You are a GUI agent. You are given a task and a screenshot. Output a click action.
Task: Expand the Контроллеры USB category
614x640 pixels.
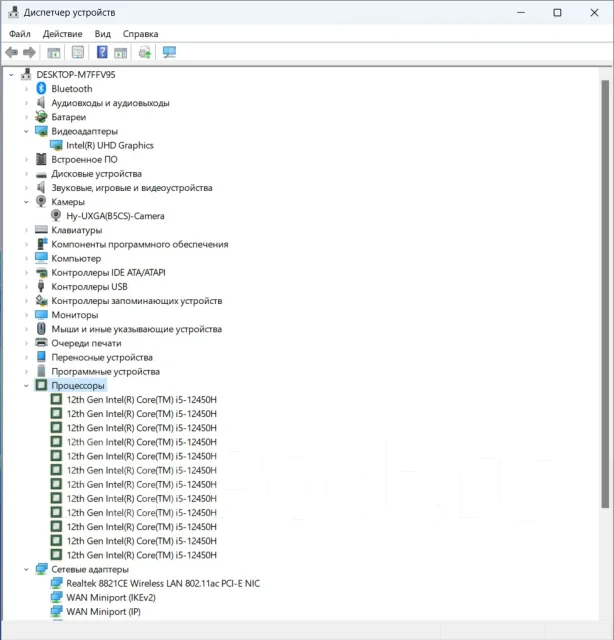click(x=27, y=287)
